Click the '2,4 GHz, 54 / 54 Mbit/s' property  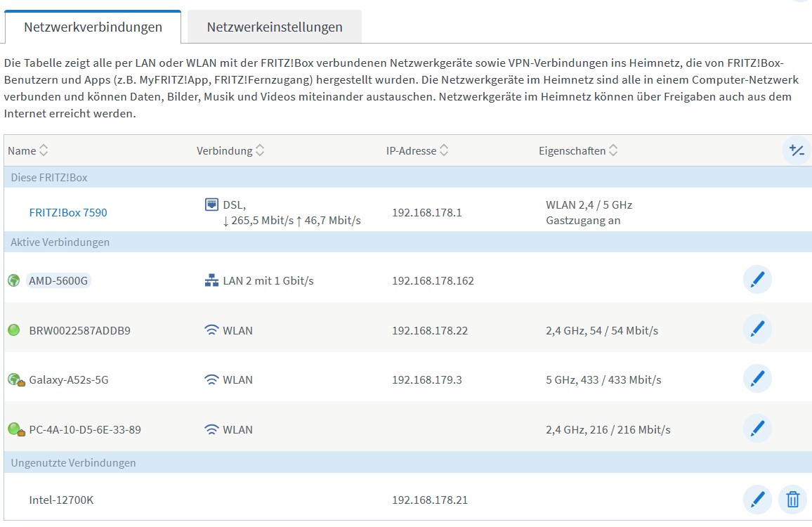tap(602, 331)
